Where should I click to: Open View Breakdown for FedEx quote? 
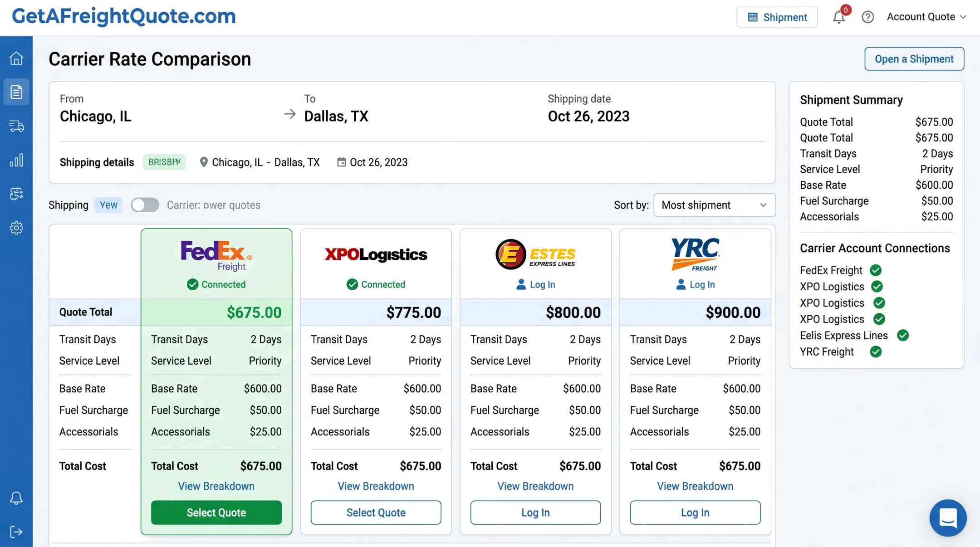(216, 486)
